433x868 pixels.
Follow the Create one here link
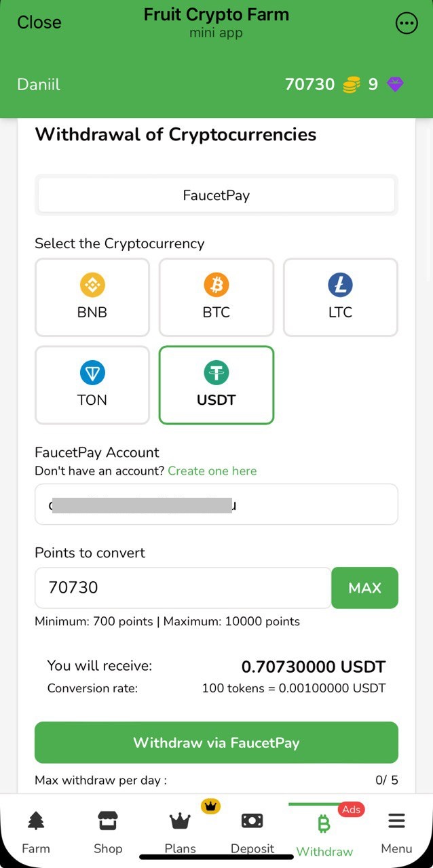212,471
